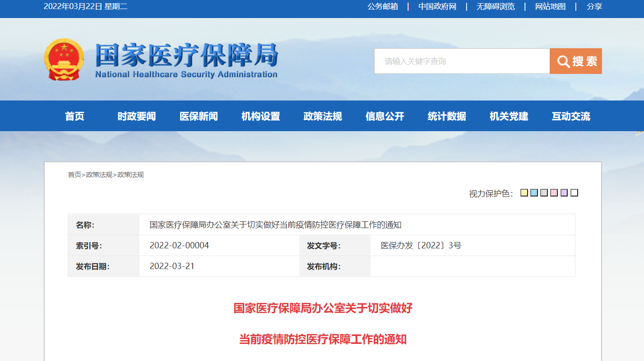The image size is (644, 361).
Task: Select blue eye-protection color swatch
Action: pyautogui.click(x=534, y=193)
